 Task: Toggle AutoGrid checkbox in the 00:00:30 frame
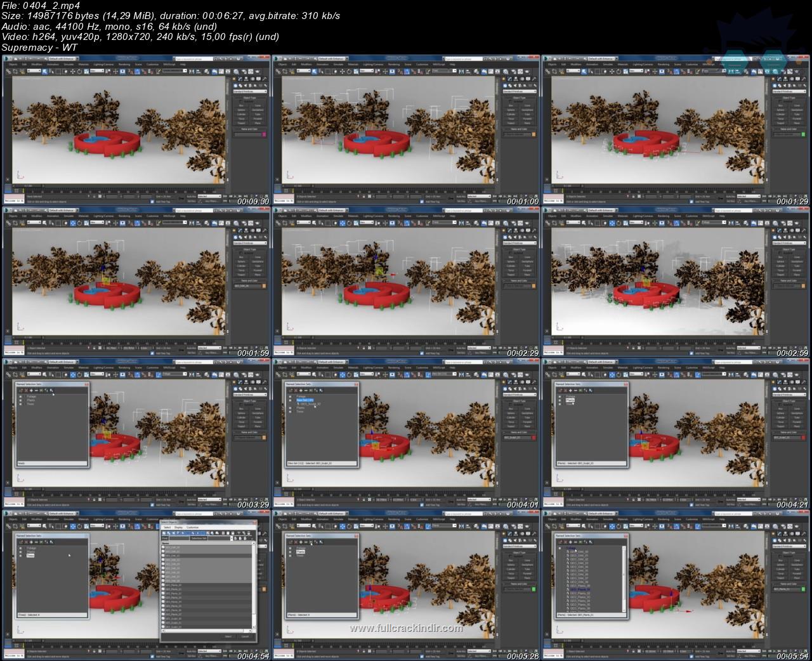241,101
